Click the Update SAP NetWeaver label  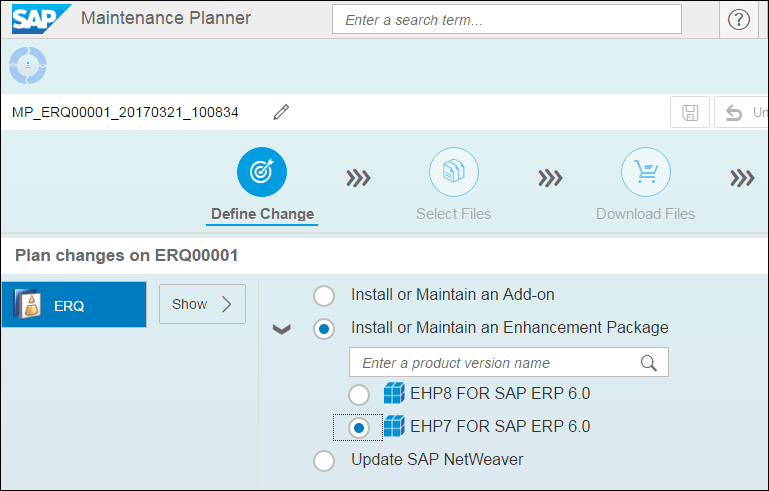437,460
